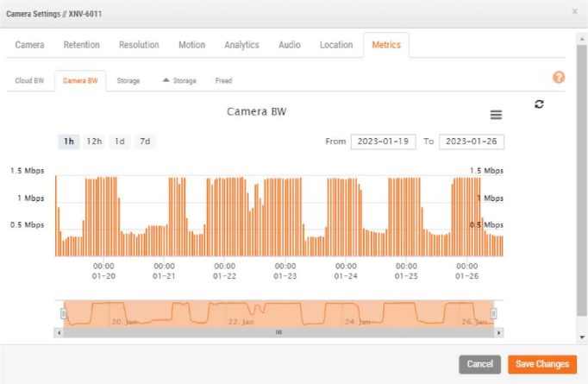Go to the Motion tab
This screenshot has height=384, width=588.
tap(191, 45)
